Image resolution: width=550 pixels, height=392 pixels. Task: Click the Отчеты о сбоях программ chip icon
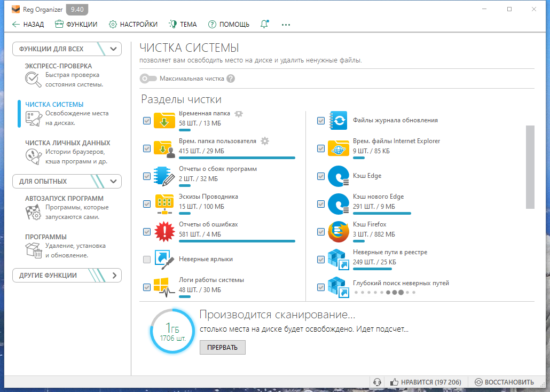point(164,176)
